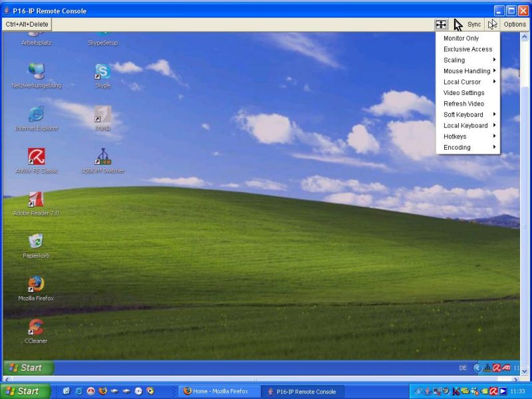Expand the Local Cursor submenu

(x=468, y=82)
